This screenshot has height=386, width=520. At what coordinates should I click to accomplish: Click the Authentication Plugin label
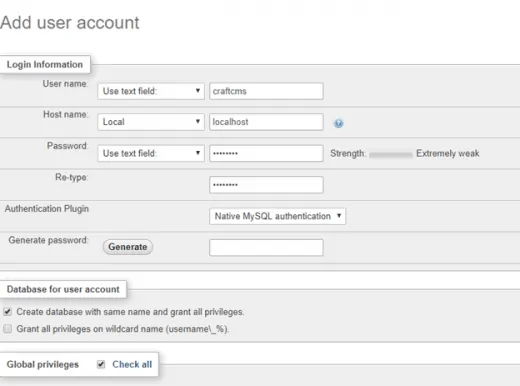tap(47, 209)
